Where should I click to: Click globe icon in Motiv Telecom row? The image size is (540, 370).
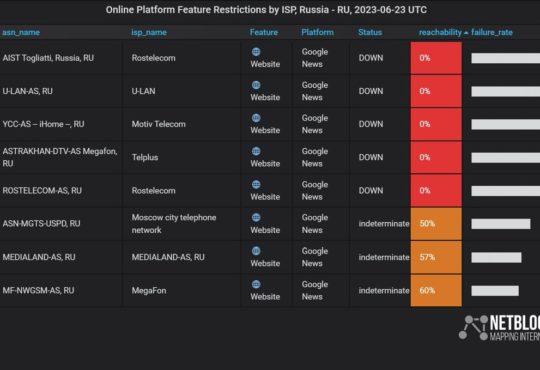256,118
